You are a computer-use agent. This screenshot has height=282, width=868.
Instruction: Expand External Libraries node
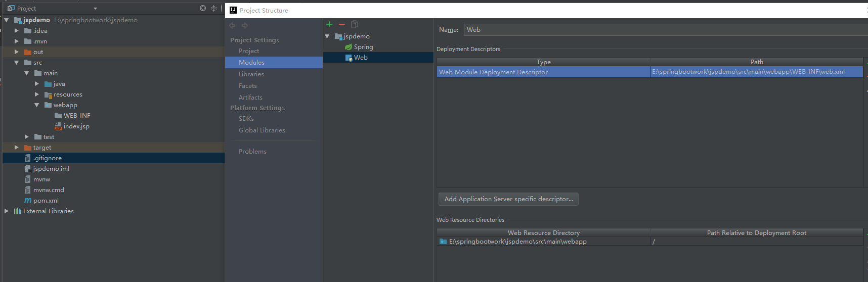point(7,211)
